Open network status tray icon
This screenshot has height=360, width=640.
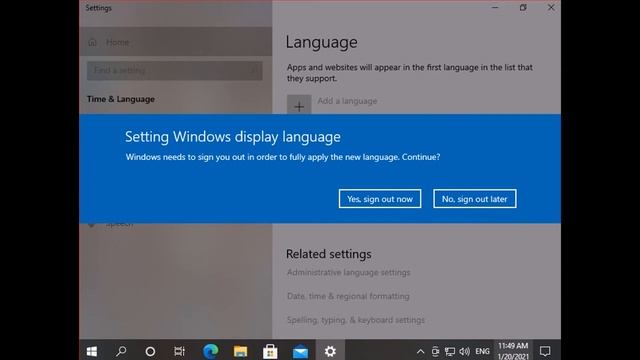pyautogui.click(x=450, y=351)
